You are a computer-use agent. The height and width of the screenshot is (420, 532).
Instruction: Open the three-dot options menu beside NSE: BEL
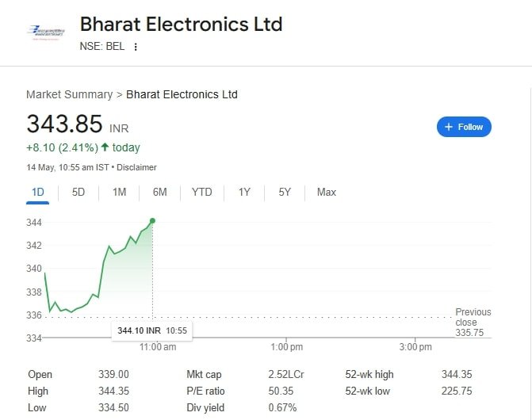pos(136,47)
